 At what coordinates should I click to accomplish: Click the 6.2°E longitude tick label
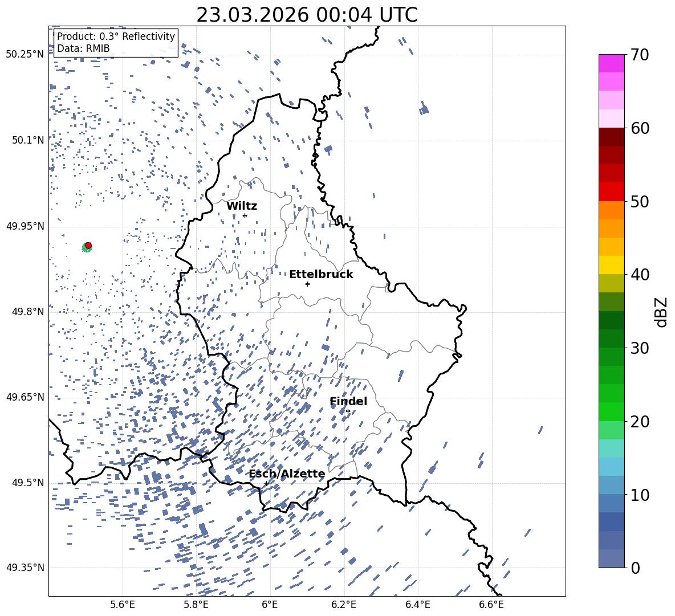click(x=344, y=605)
